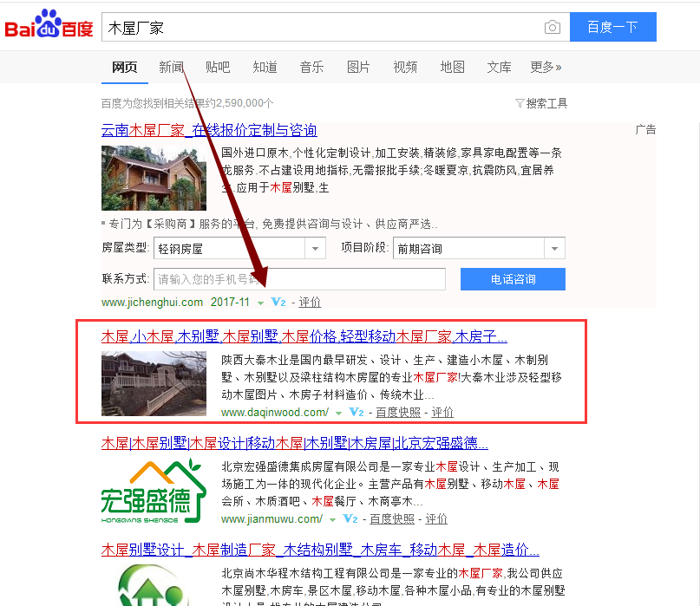Click www.jianmuwu.com/ URL text
Screen dimensions: 700x606
coord(271,519)
